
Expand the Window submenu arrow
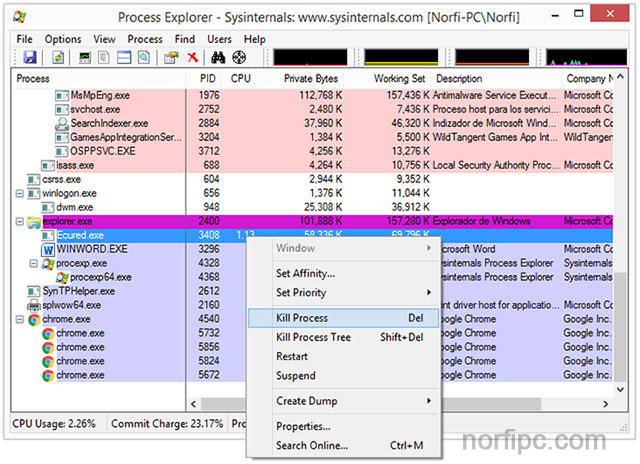click(x=429, y=248)
